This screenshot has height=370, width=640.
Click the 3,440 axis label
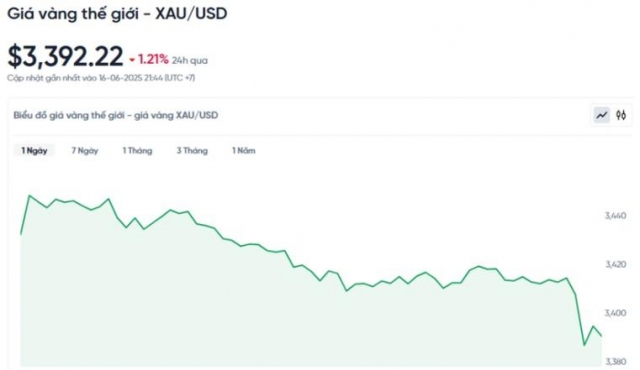(615, 215)
